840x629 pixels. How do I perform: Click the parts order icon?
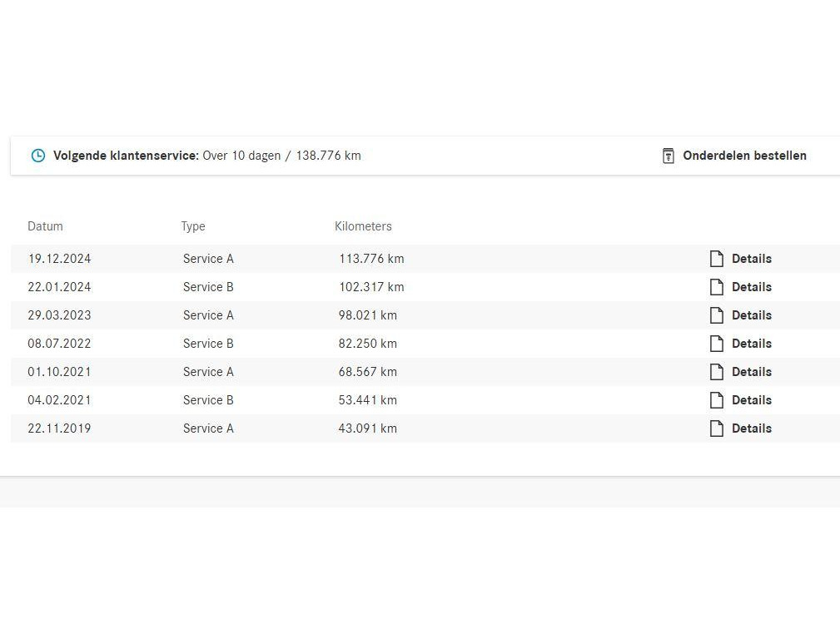(668, 156)
